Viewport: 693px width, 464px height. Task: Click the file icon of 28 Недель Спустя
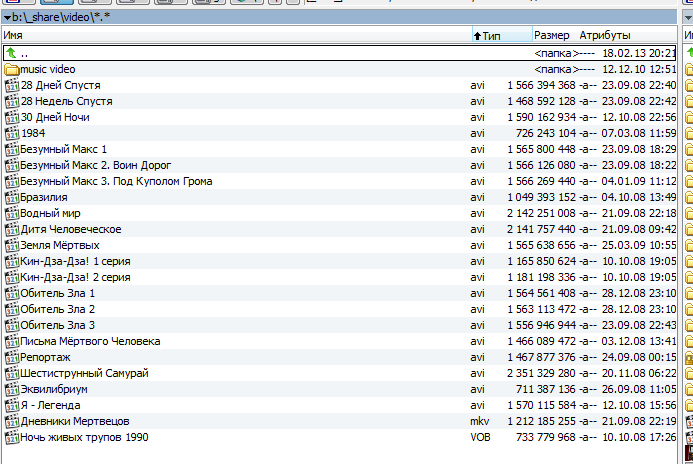tap(12, 101)
